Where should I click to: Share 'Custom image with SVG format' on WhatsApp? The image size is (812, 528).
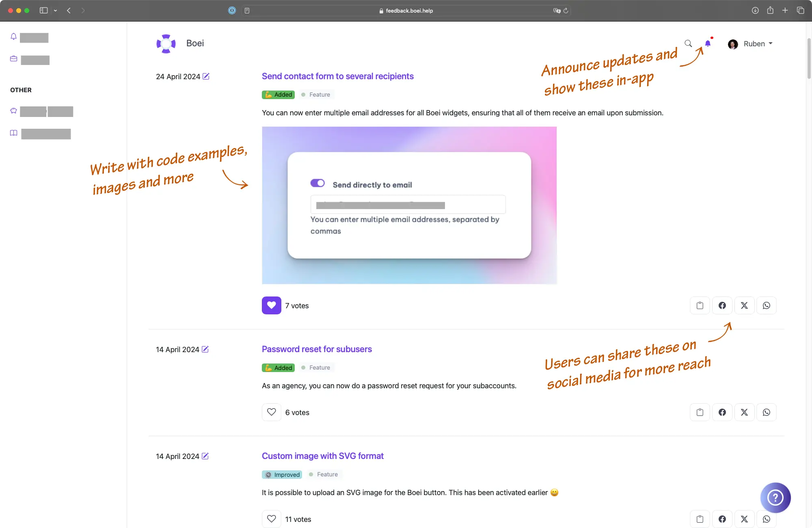pos(767,519)
